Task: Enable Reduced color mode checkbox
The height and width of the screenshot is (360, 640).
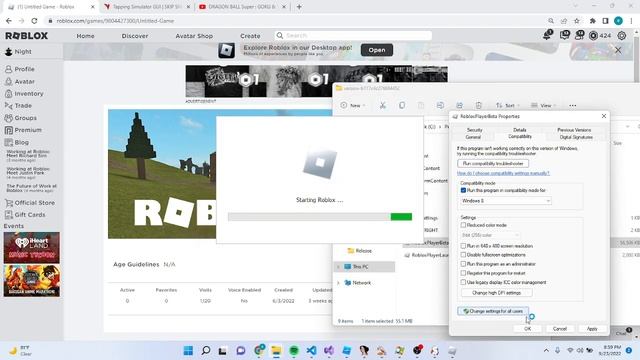Action: point(463,225)
